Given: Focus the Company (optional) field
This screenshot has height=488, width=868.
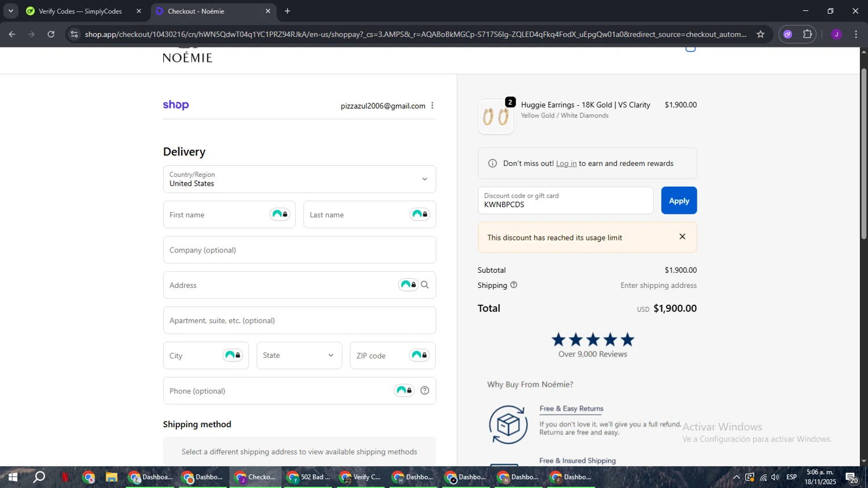Looking at the screenshot, I should [x=299, y=250].
